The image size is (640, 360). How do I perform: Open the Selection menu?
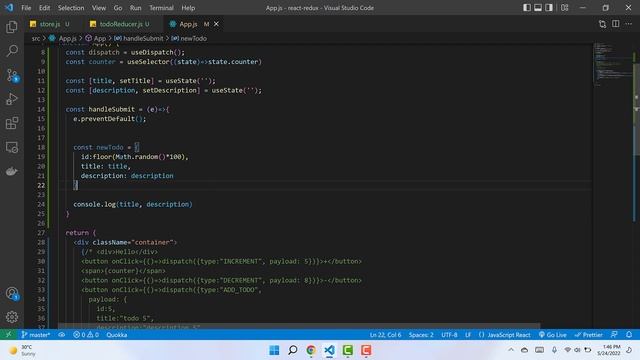(71, 8)
